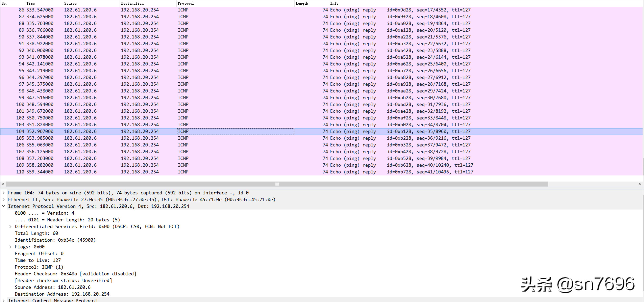Select packet number 99 row
The height and width of the screenshot is (302, 644).
tap(321, 98)
